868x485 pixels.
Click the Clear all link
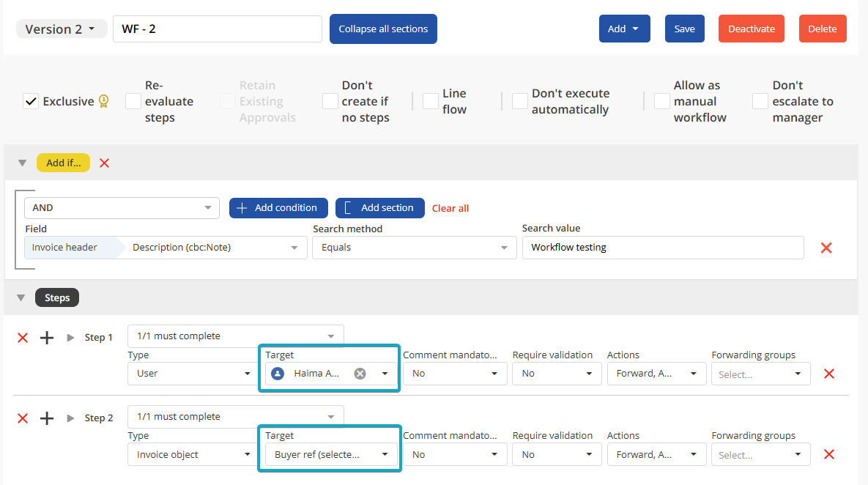click(450, 208)
